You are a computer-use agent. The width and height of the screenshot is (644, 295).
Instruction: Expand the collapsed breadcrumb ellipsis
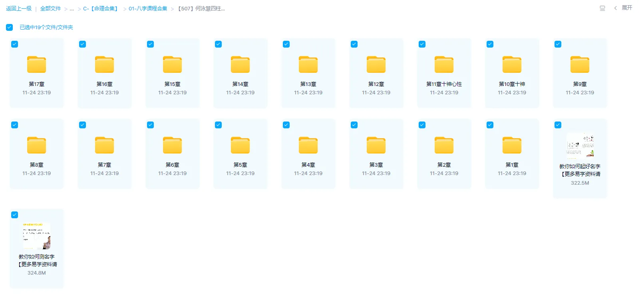[x=72, y=9]
